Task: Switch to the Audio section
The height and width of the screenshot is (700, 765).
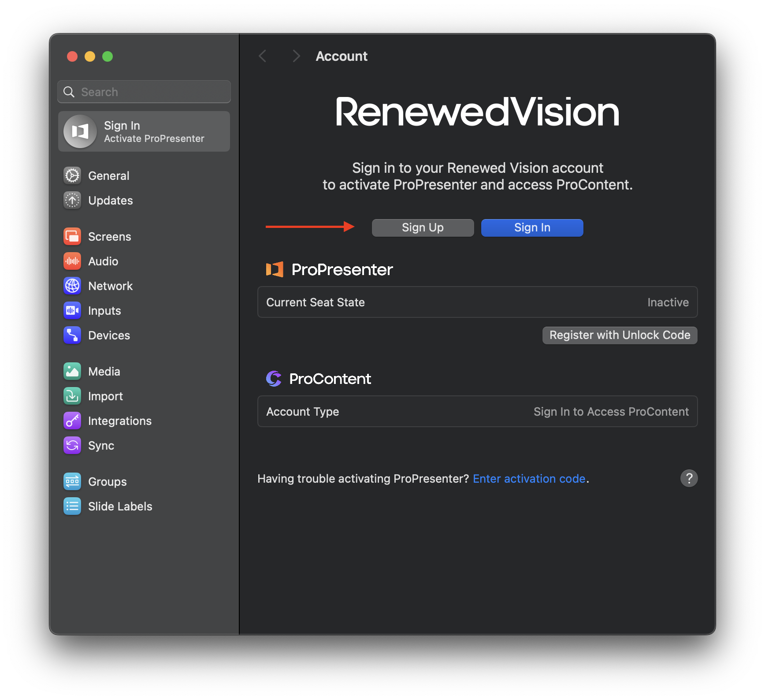Action: [x=103, y=261]
